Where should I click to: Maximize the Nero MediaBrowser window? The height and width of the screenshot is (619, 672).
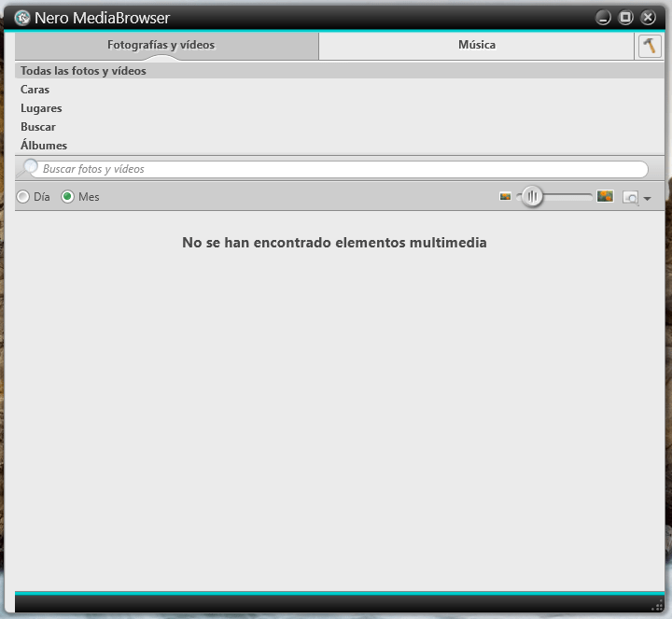[x=625, y=18]
